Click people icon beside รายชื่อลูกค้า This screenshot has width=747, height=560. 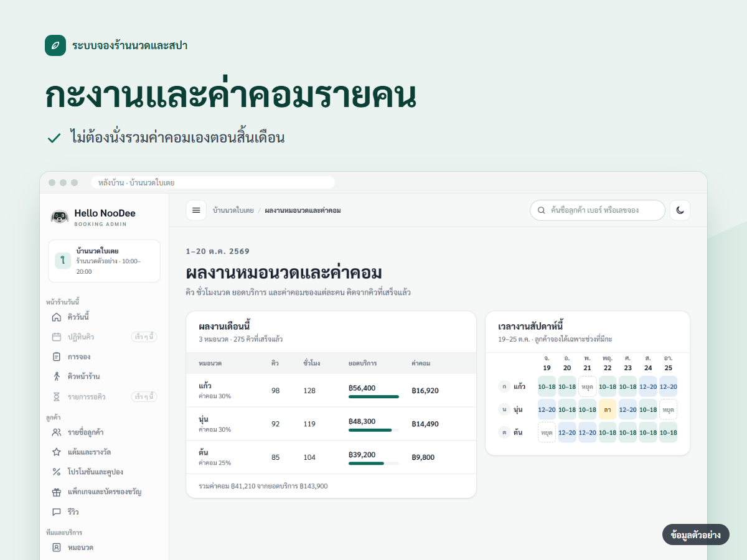[x=57, y=432]
